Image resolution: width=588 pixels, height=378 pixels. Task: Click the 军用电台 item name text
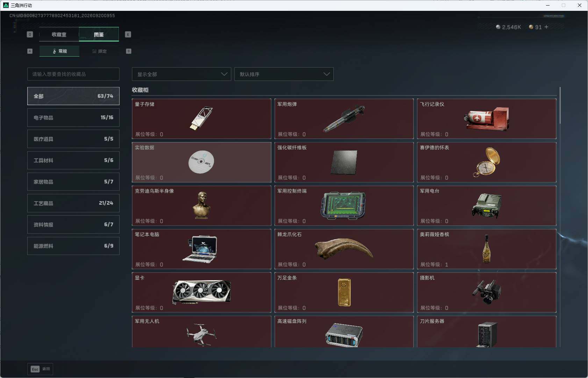[430, 191]
